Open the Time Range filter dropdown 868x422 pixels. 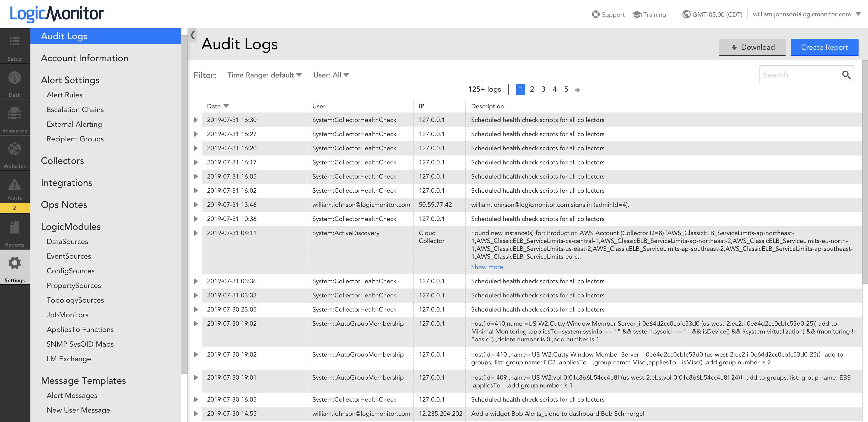264,75
